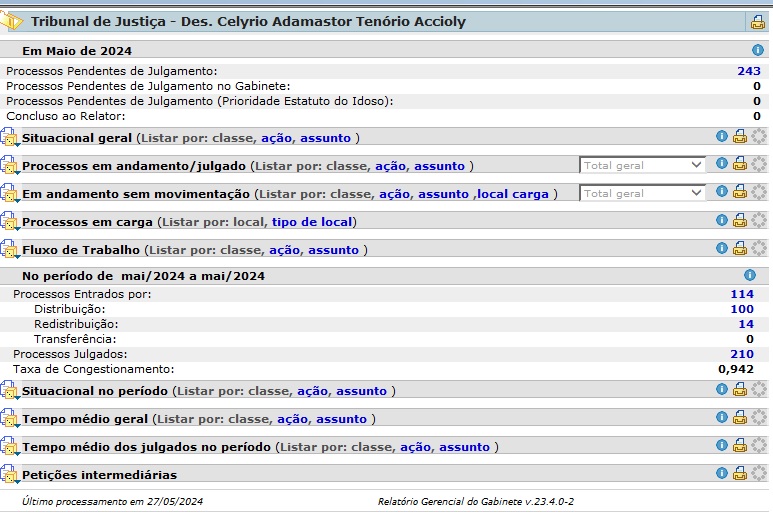The image size is (773, 512).
Task: Click the 243 pending processes number
Action: (748, 71)
